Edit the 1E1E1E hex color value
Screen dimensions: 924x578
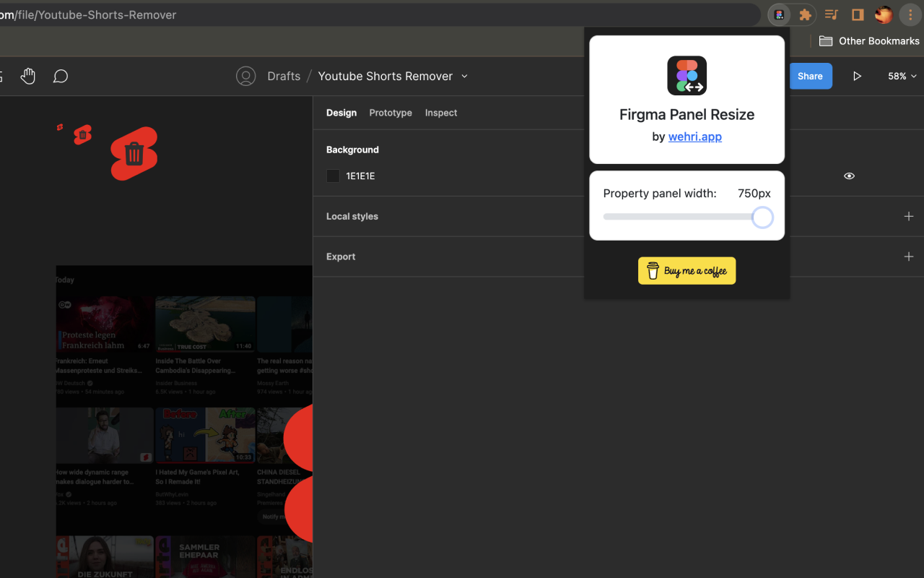361,176
